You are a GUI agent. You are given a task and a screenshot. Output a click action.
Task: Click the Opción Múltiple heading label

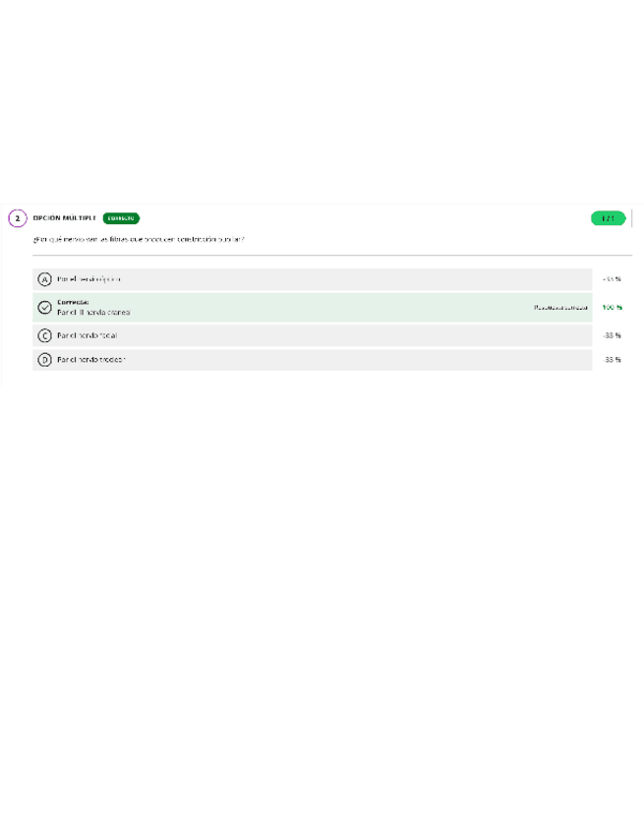tap(64, 218)
